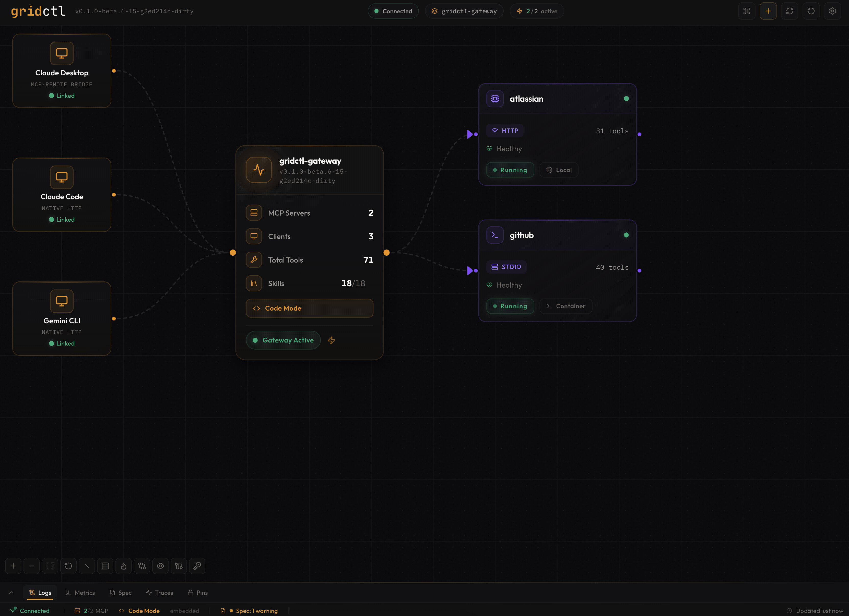Click the git compare arrows icon
Image resolution: width=849 pixels, height=616 pixels.
coord(142,566)
